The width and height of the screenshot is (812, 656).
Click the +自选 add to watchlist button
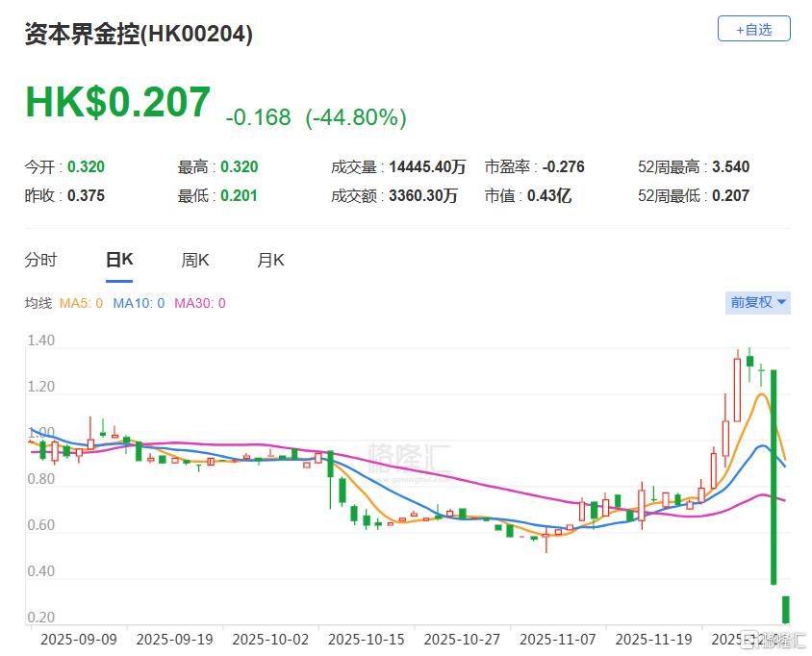coord(753,29)
